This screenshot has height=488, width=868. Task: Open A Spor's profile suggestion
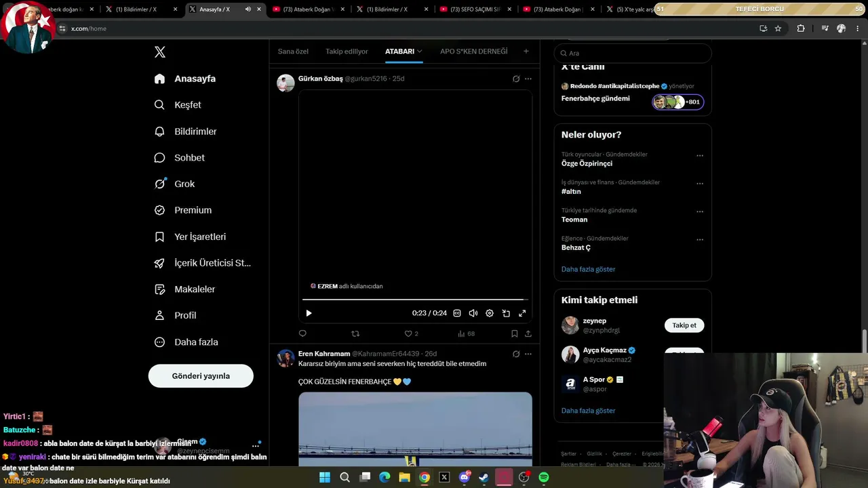click(x=594, y=380)
